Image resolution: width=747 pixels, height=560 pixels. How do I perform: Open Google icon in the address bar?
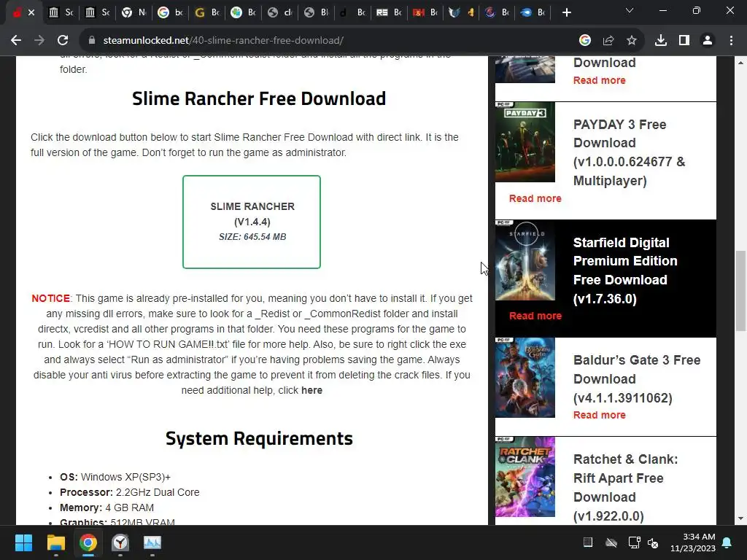point(585,41)
